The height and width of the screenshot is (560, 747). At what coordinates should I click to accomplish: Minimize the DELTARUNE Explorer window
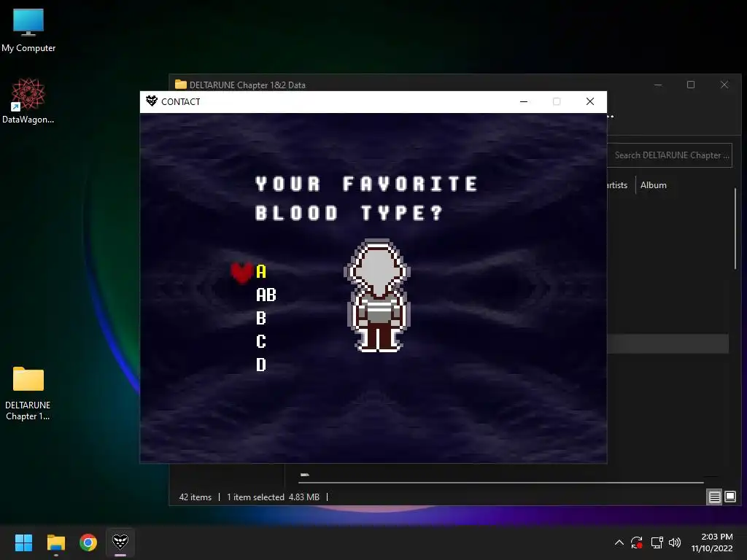coord(658,85)
